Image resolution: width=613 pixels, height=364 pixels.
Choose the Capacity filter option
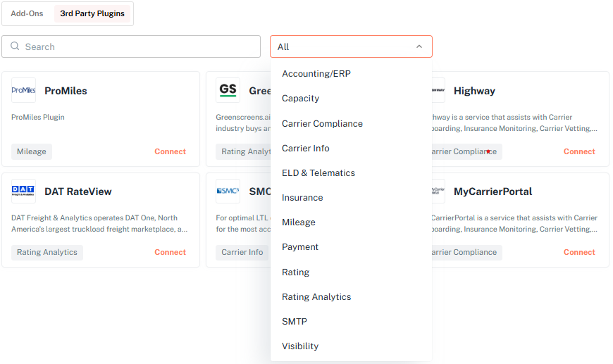click(300, 99)
